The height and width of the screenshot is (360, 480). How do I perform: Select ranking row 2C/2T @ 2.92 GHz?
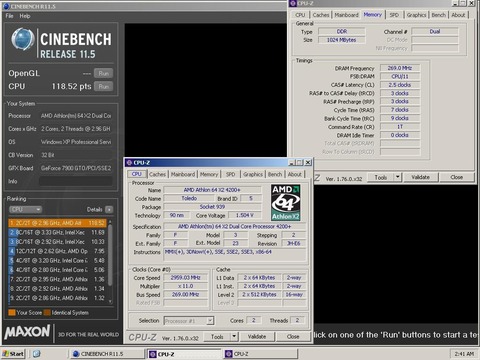(x=57, y=288)
